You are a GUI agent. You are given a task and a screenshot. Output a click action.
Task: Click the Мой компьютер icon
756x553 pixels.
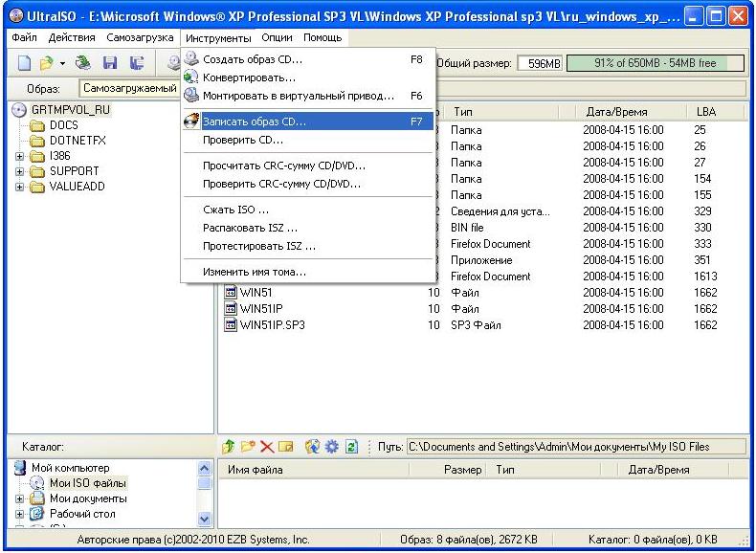(x=19, y=468)
